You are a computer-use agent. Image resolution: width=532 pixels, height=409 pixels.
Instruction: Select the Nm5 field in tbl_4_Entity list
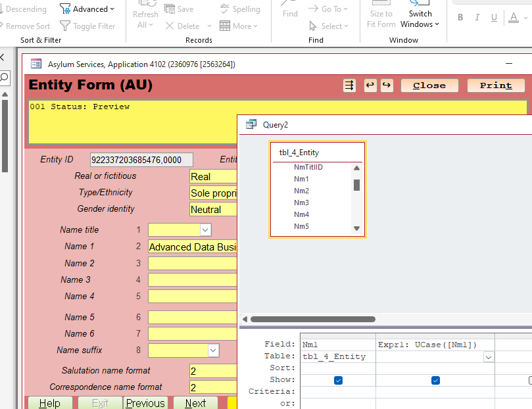click(302, 227)
